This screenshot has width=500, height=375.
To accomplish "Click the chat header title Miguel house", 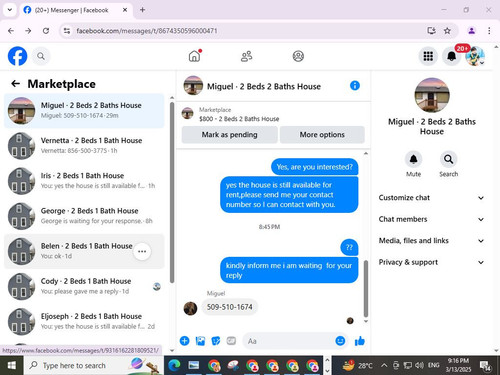I will pyautogui.click(x=264, y=86).
